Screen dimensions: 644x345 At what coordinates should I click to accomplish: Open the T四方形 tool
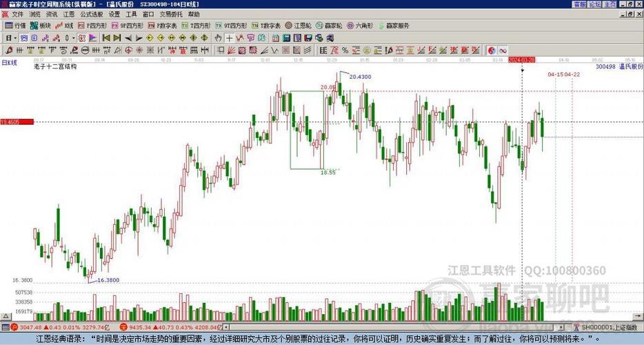pyautogui.click(x=196, y=26)
